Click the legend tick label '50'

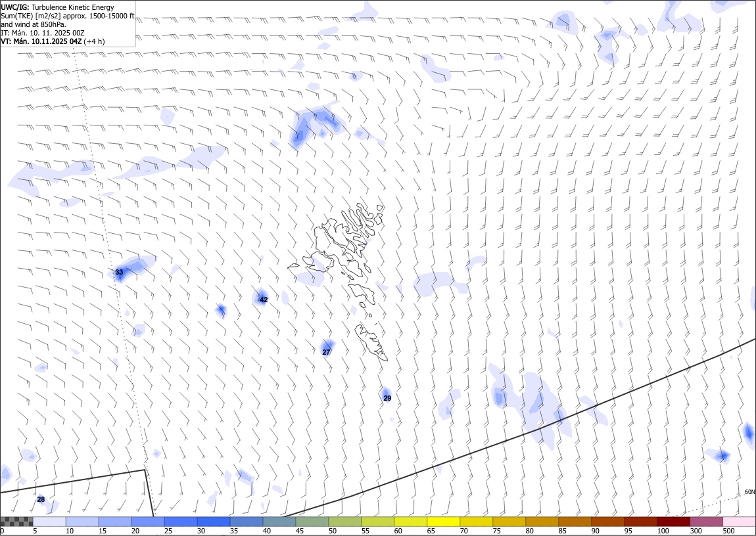pos(332,531)
